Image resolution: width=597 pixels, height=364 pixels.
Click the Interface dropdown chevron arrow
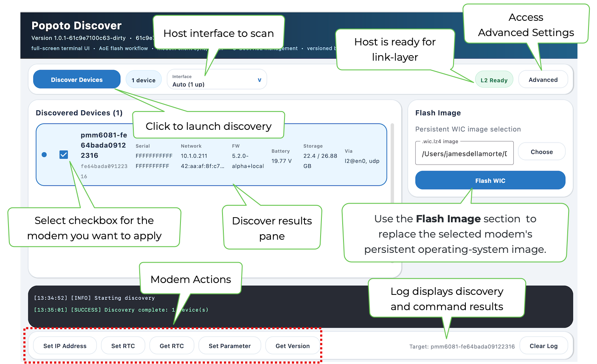pos(259,80)
